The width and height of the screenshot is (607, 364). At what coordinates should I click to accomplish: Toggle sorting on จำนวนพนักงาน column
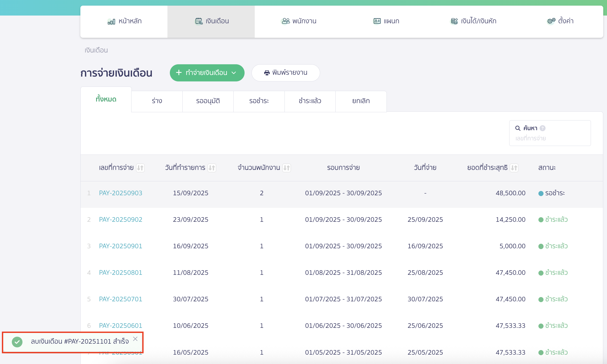pos(286,168)
